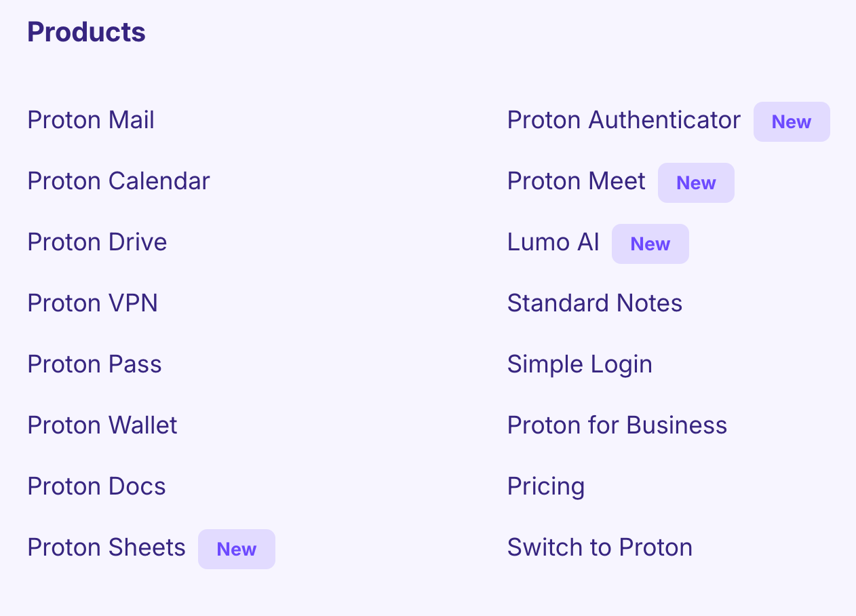Go to Proton Meet
856x616 pixels.
pyautogui.click(x=576, y=182)
